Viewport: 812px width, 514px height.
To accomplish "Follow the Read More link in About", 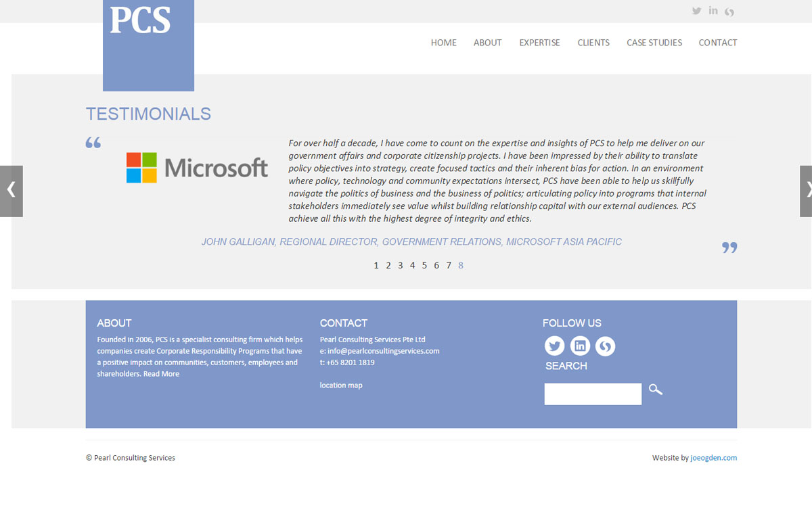I will coord(161,374).
